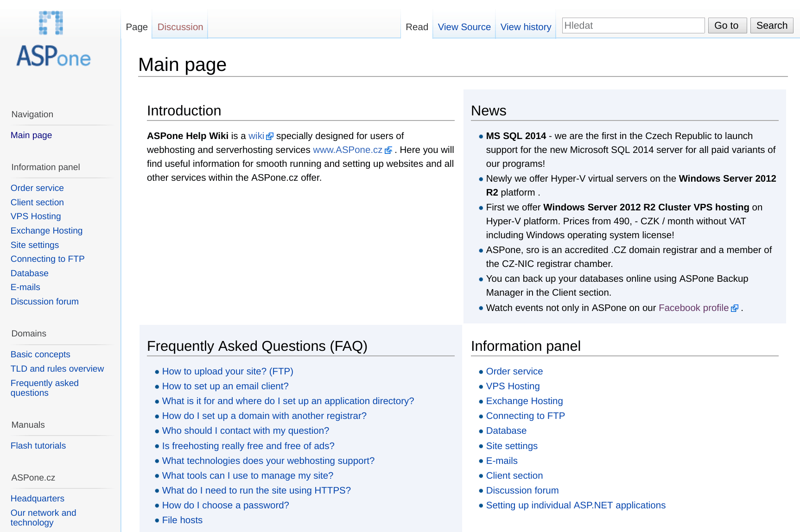Click external-link icon after Facebook profile
Screen dimensions: 800x532
[735, 308]
